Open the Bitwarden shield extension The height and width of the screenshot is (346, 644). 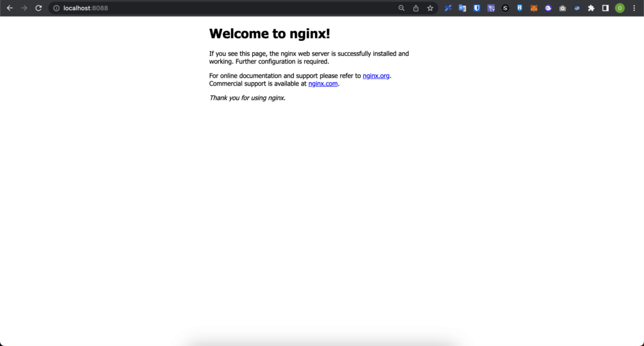477,8
